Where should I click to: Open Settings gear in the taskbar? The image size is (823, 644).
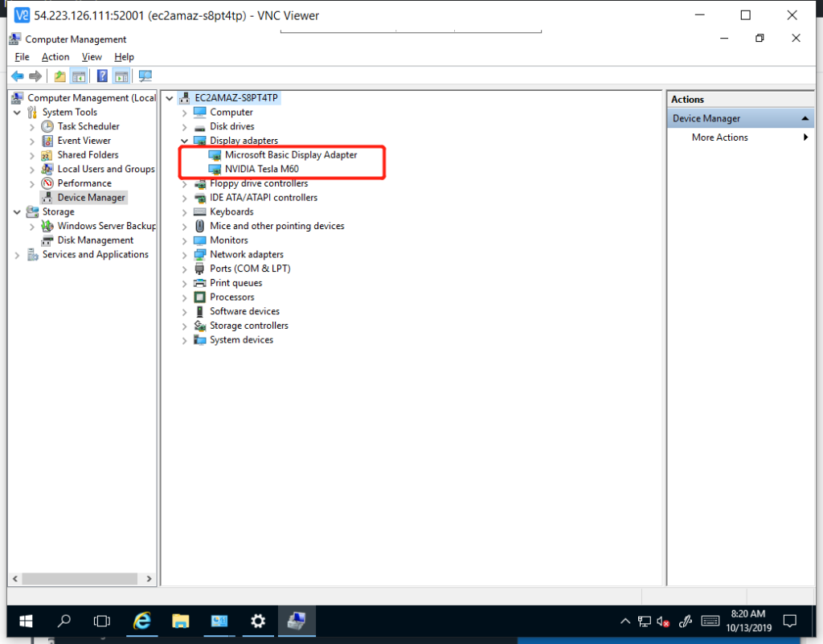[258, 621]
